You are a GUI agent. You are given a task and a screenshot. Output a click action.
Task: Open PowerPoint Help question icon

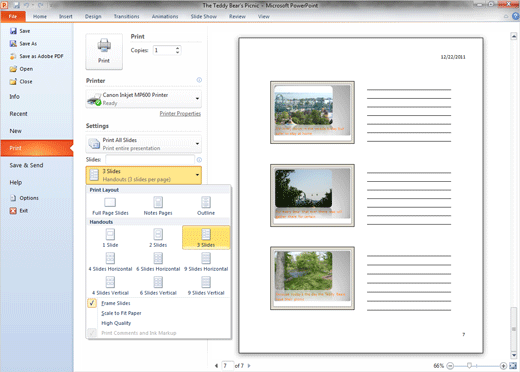(x=516, y=16)
